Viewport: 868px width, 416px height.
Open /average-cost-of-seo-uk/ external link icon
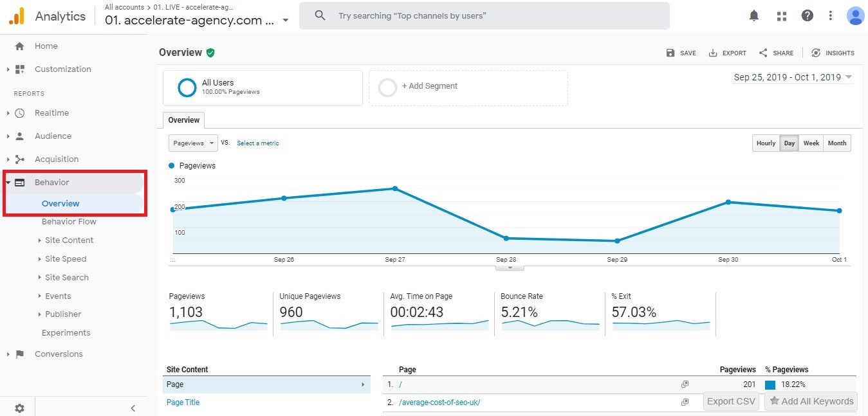click(685, 402)
